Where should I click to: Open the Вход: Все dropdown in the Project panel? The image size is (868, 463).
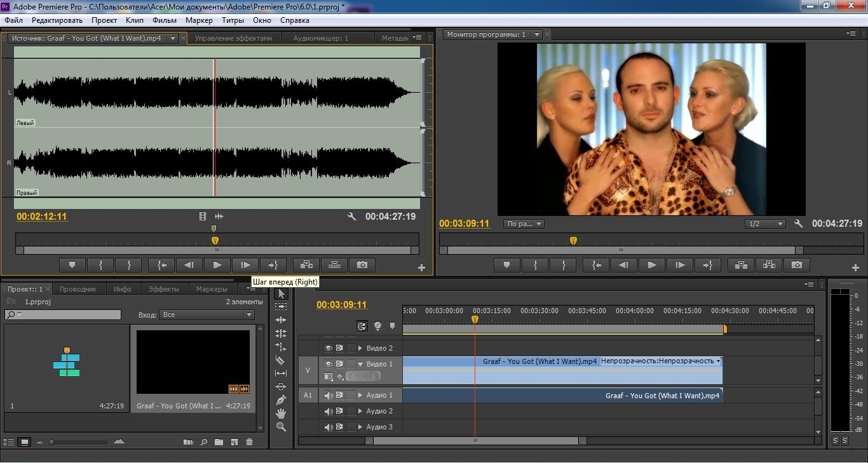pos(206,315)
